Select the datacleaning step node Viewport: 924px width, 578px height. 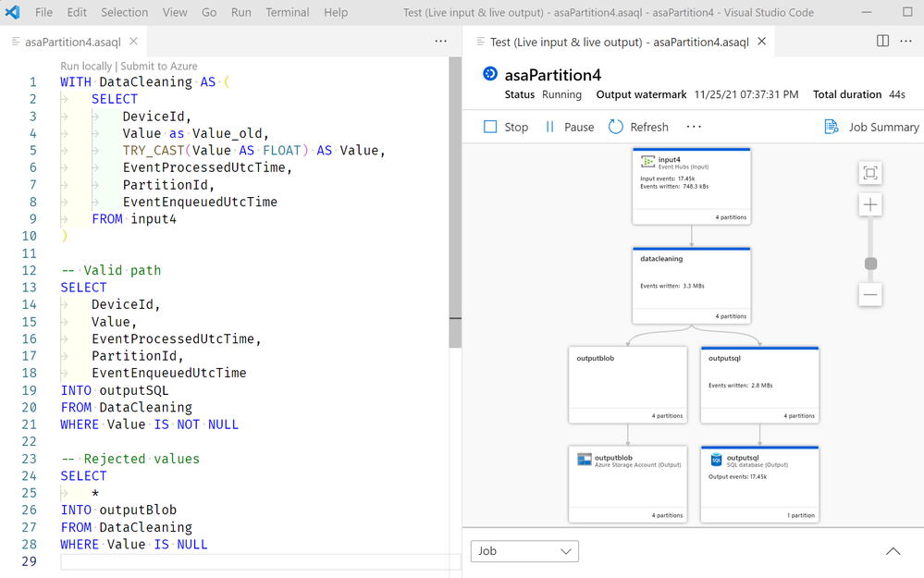pos(691,285)
